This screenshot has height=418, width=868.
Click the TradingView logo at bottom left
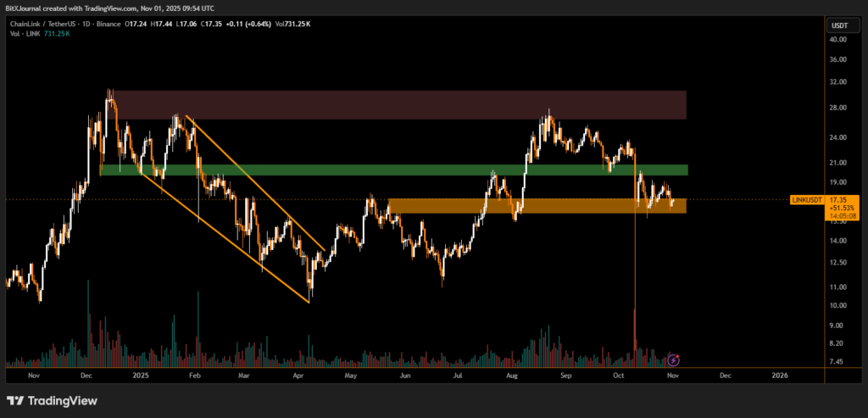point(53,400)
